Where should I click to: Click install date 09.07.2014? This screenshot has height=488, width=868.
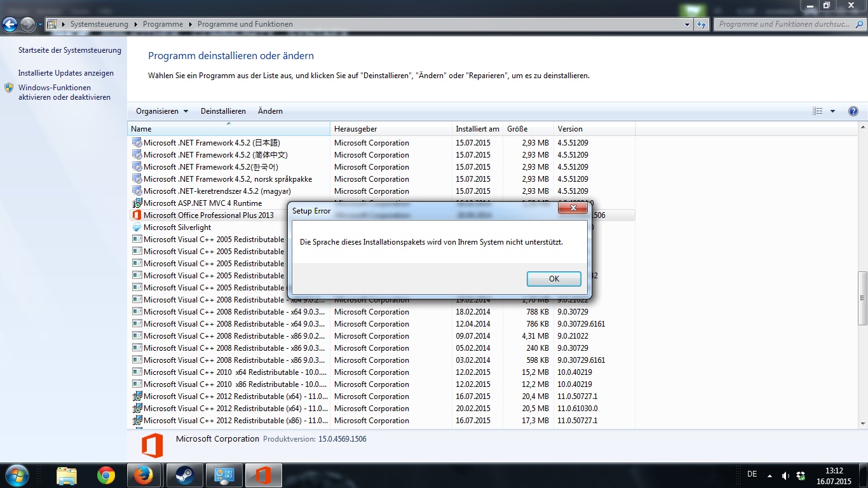[473, 336]
